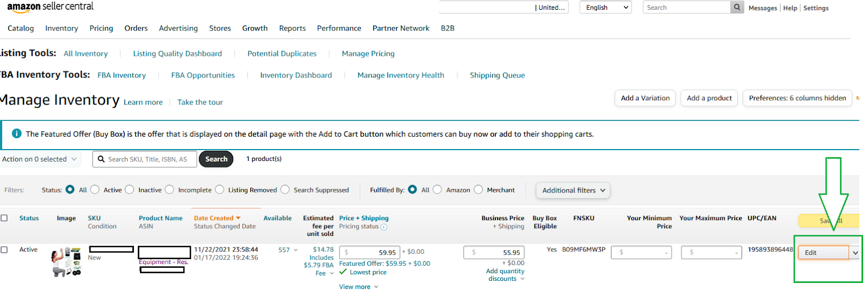Viewport: 868px width, 290px height.
Task: Expand the Additional filters dropdown
Action: point(573,190)
